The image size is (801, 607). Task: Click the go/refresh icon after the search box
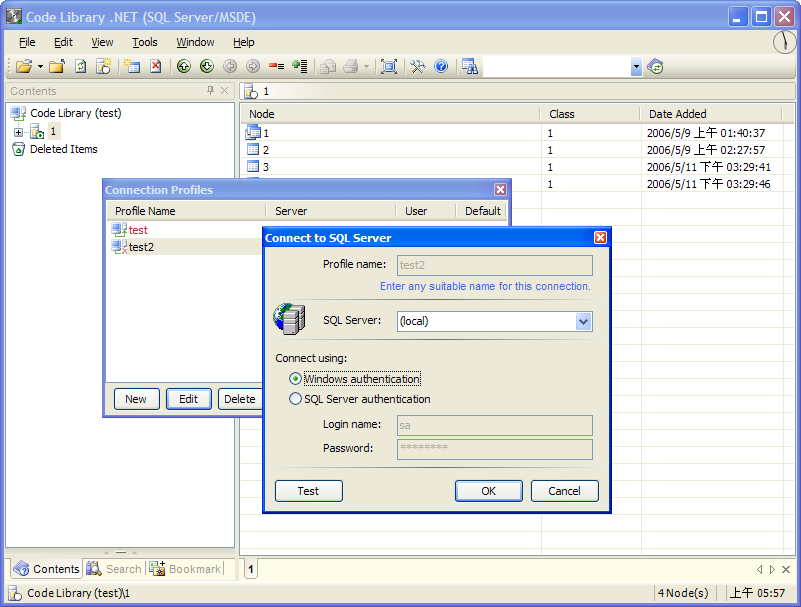coord(655,66)
